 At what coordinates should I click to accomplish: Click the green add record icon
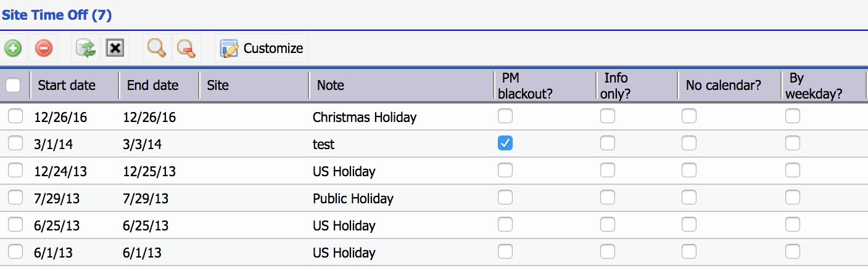pos(13,48)
